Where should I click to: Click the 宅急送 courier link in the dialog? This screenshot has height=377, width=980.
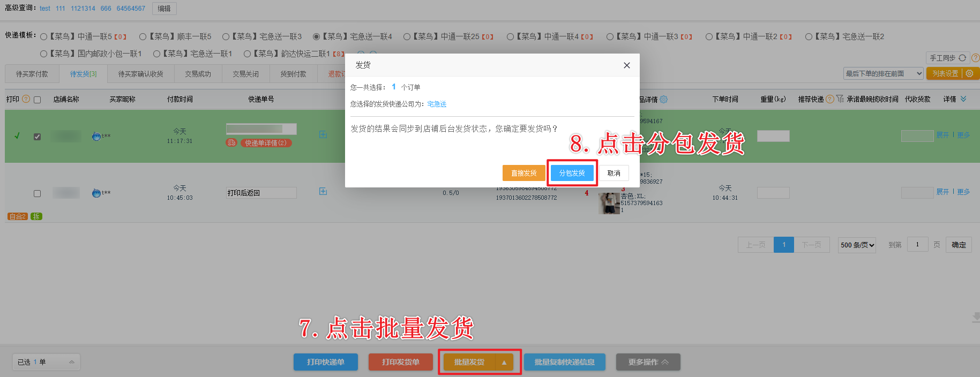[x=437, y=104]
